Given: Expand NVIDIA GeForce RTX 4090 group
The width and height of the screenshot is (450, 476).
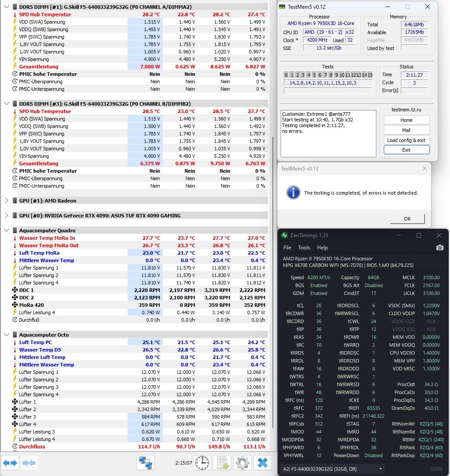Looking at the screenshot, I should coord(7,215).
